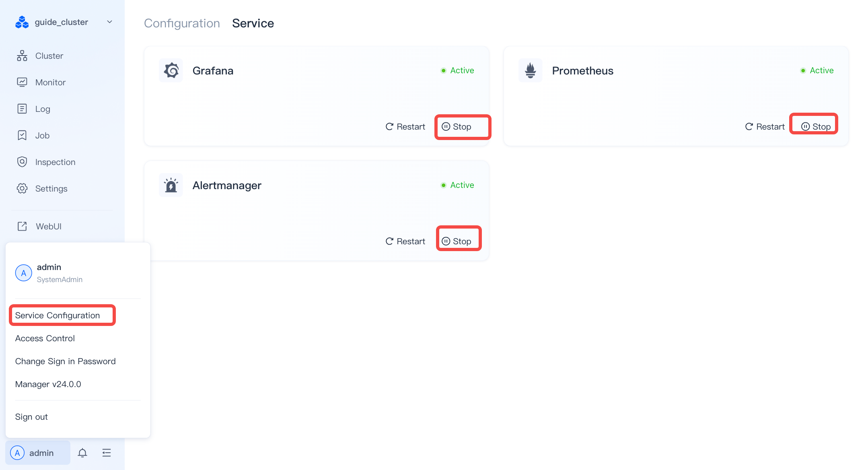Stop the Prometheus service
The width and height of the screenshot is (868, 470).
pyautogui.click(x=816, y=127)
